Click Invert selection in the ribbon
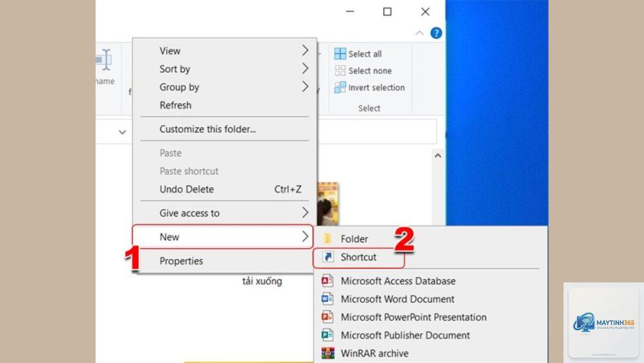This screenshot has width=644, height=363. 369,88
